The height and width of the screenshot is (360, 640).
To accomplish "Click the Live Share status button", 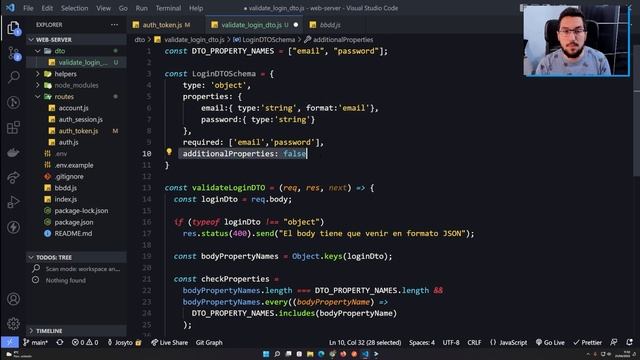I will tap(169, 342).
